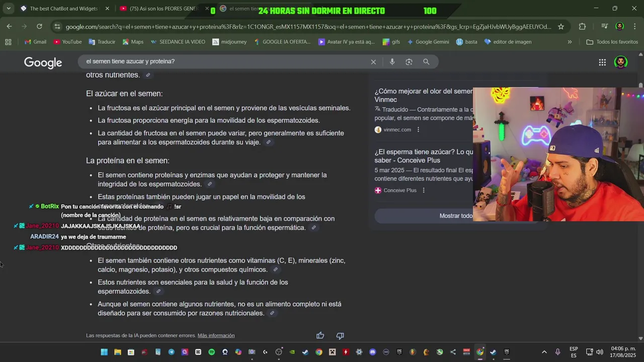This screenshot has height=362, width=644.
Task: Open taskbar volume control
Action: 599,352
